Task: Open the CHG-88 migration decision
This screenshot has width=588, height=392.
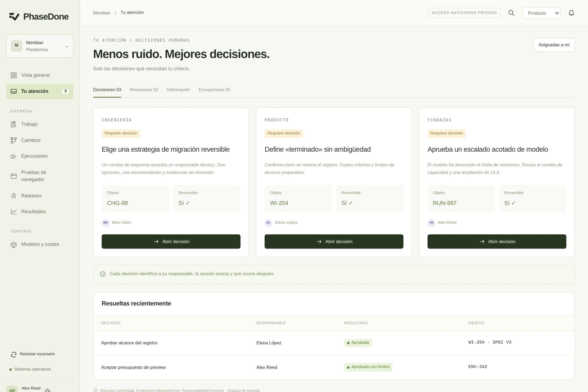Action: pyautogui.click(x=171, y=241)
